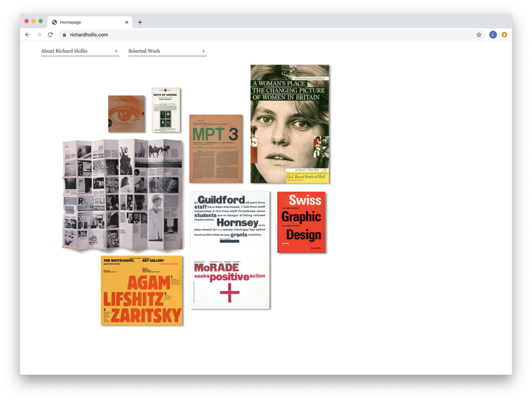Screen dimensions: 532x401
Task: Bookmark this page with the star icon
Action: (x=479, y=35)
